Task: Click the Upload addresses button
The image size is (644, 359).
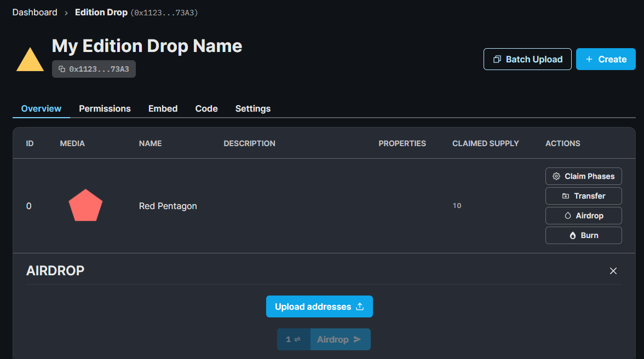Action: click(x=319, y=306)
